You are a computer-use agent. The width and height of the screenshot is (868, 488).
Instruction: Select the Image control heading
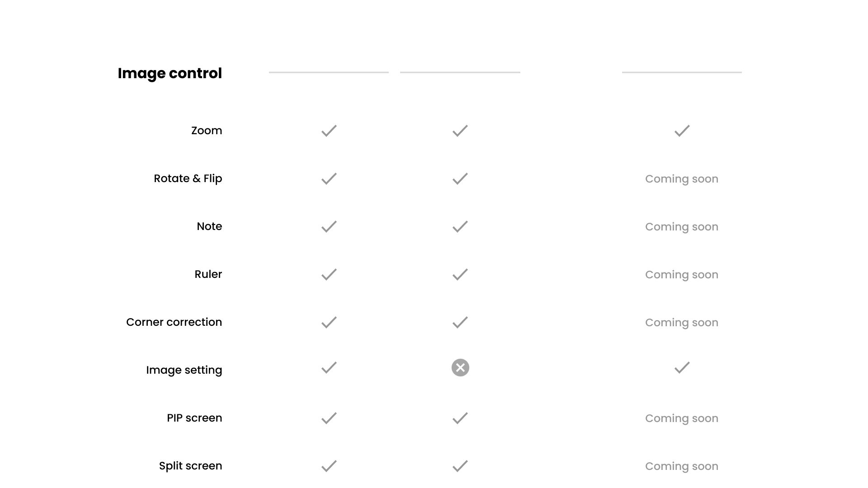pos(170,73)
